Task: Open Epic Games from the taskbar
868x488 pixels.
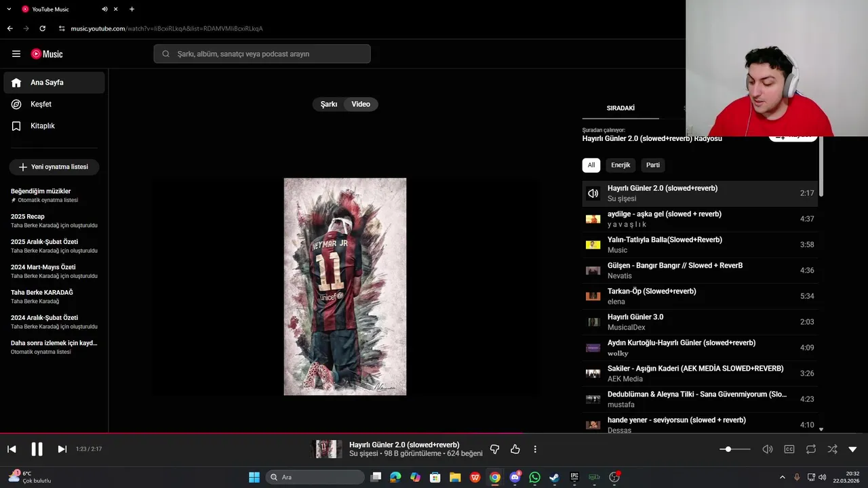Action: coord(574,477)
